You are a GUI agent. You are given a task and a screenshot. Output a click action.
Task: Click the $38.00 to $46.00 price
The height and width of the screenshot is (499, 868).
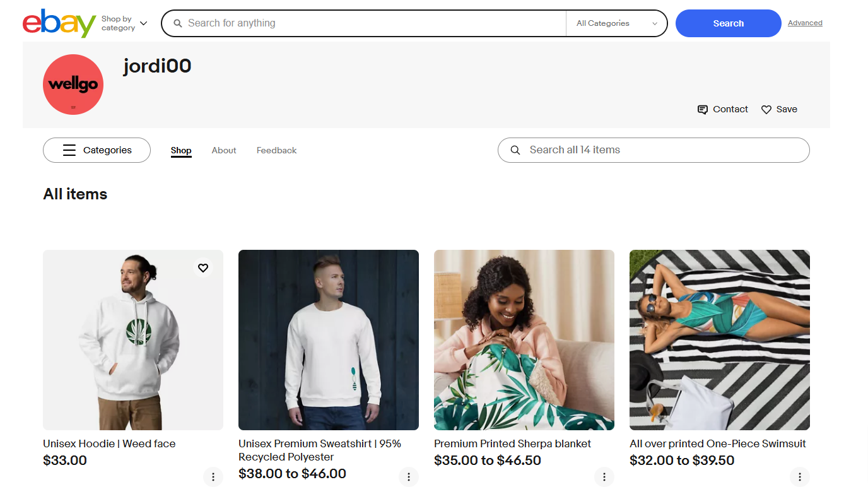pyautogui.click(x=293, y=474)
